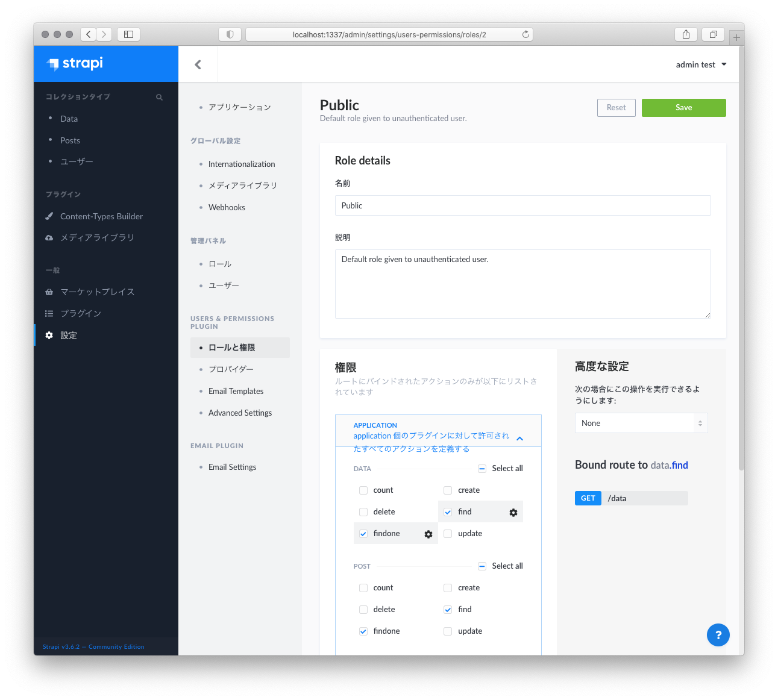Check Data delete permission
Screen dimensions: 778x700
[x=363, y=512]
